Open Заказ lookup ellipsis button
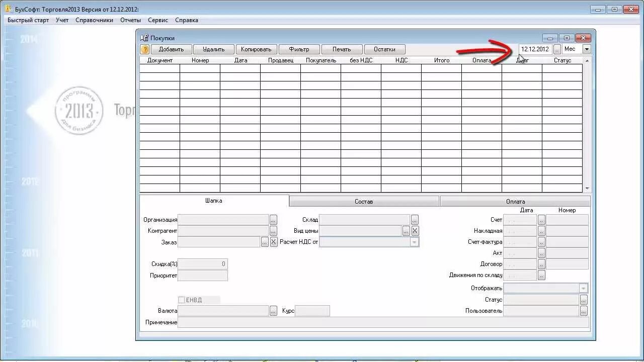The height and width of the screenshot is (362, 644). pyautogui.click(x=265, y=242)
